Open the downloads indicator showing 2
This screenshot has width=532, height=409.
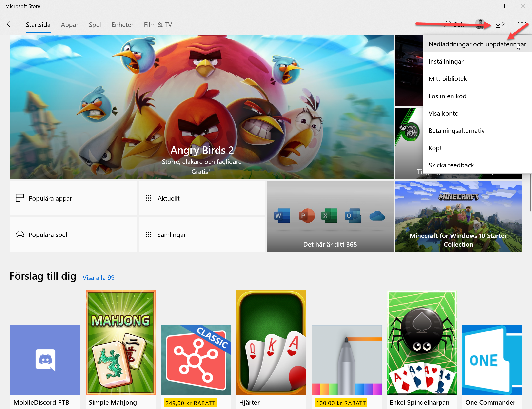coord(500,24)
